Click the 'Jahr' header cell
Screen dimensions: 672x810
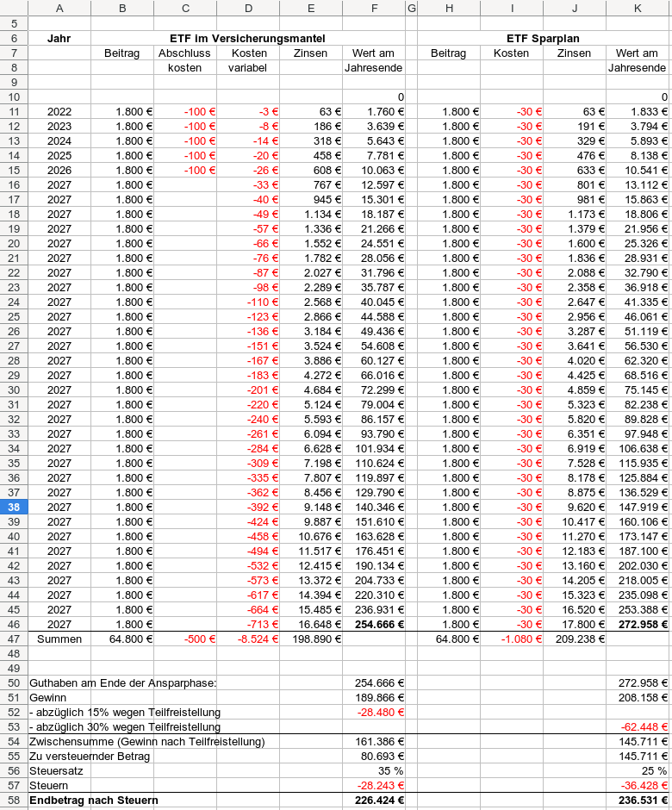coord(59,38)
